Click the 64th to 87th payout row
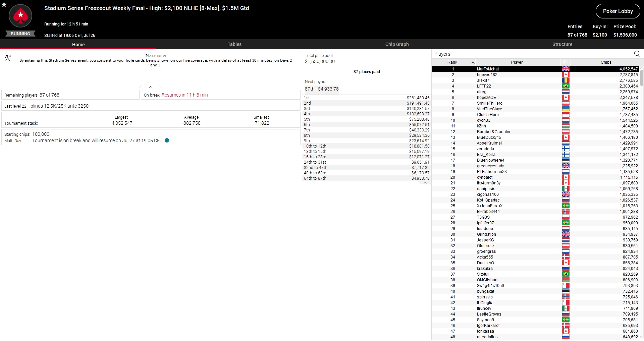Image resolution: width=644 pixels, height=341 pixels. (x=367, y=178)
